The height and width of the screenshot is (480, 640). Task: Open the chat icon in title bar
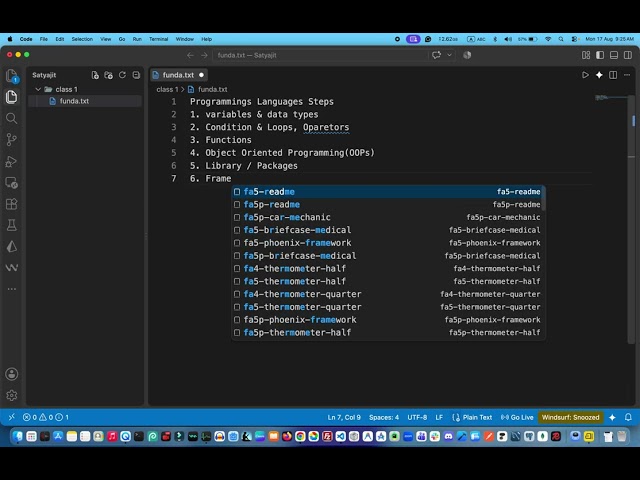pos(437,55)
